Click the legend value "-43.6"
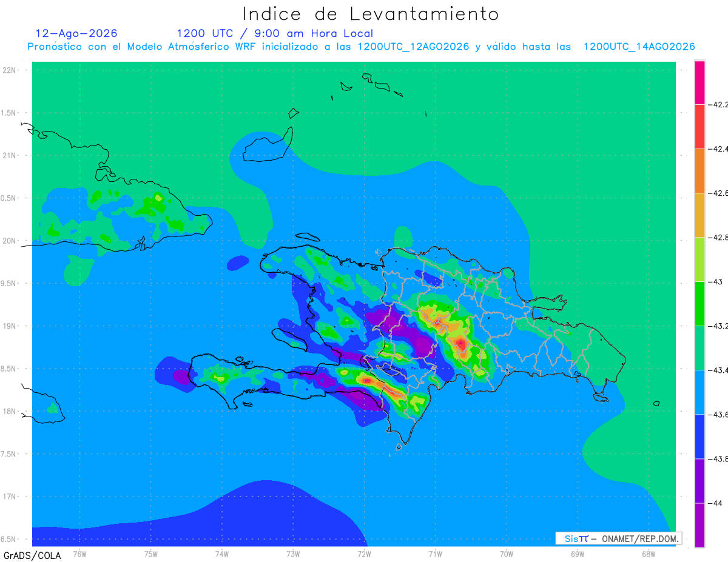 (x=719, y=415)
